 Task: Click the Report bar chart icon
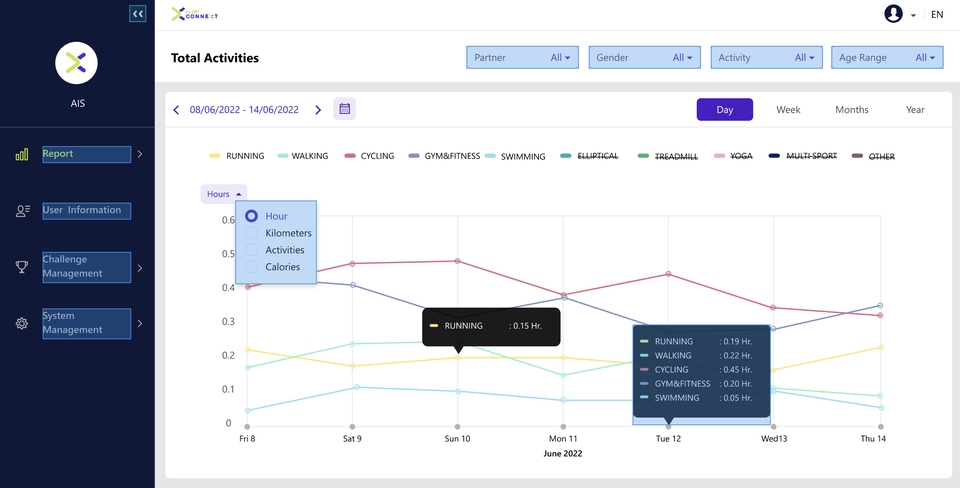coord(21,154)
